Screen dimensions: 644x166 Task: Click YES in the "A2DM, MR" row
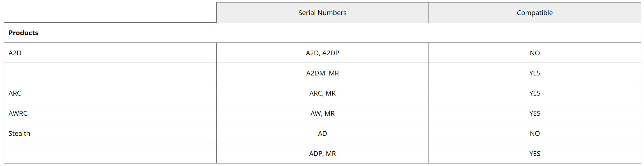pos(534,73)
